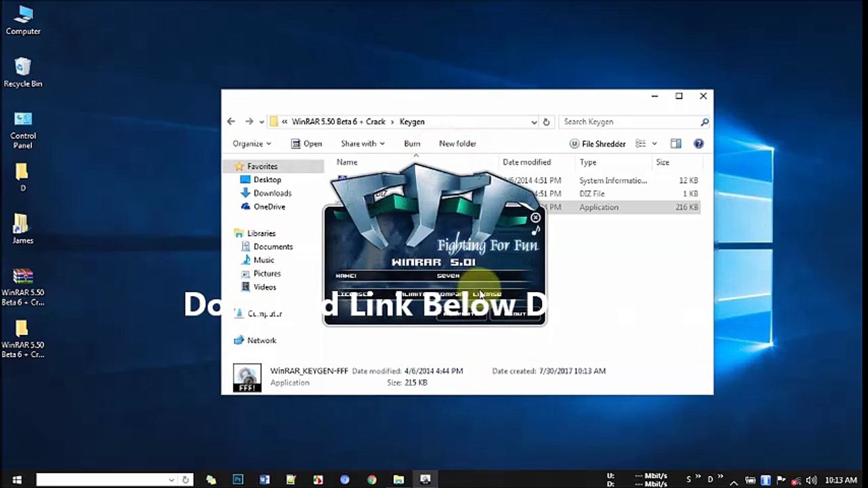This screenshot has width=868, height=488.
Task: Open the Recycle Bin desktop icon
Action: [x=23, y=73]
